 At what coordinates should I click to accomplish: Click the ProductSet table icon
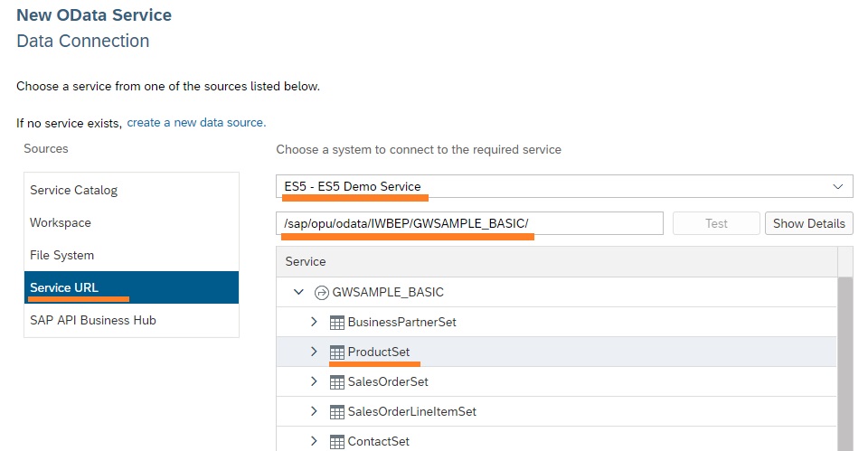click(336, 352)
